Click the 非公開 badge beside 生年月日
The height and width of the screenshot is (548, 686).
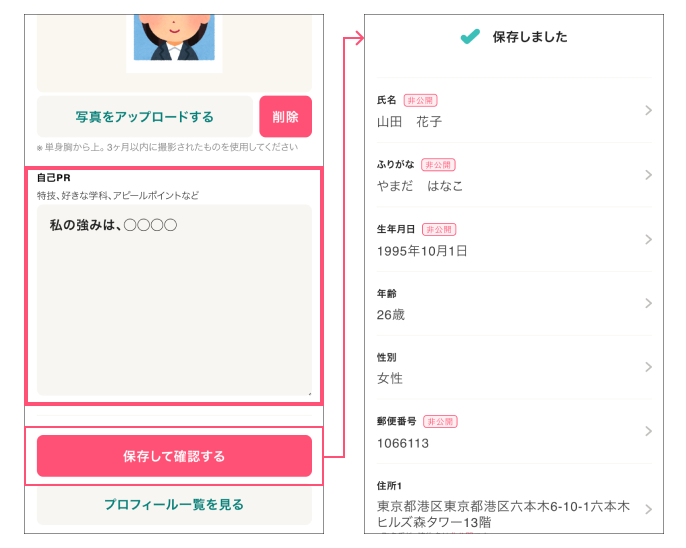coord(438,229)
